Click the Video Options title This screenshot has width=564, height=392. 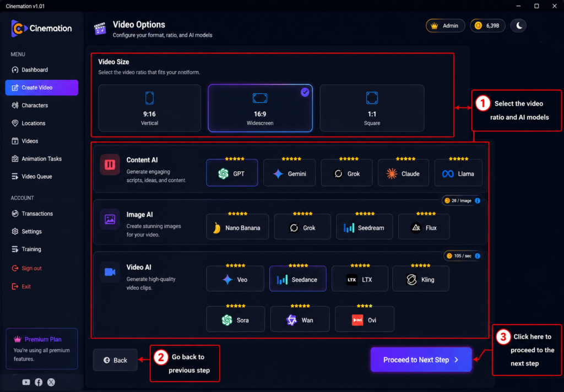click(139, 24)
